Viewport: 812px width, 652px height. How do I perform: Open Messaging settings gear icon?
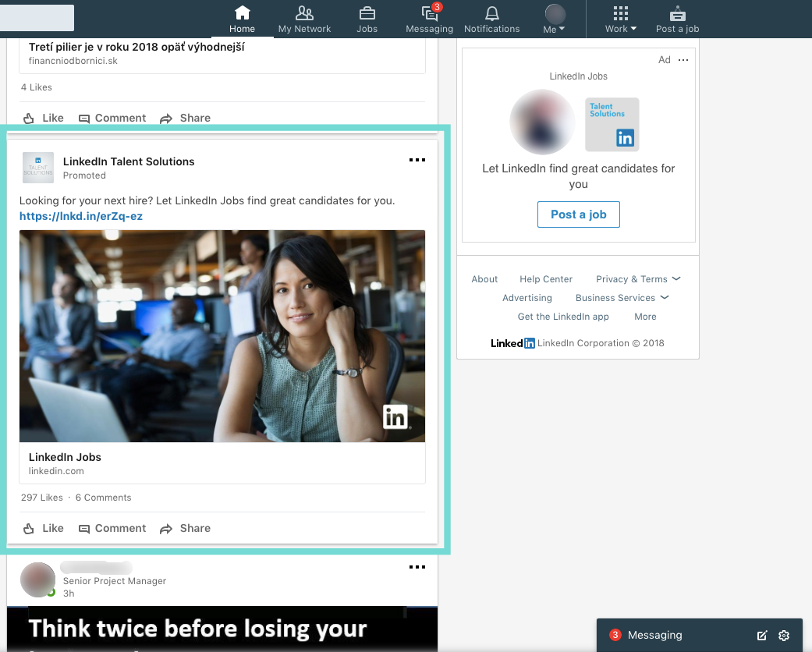pyautogui.click(x=783, y=635)
